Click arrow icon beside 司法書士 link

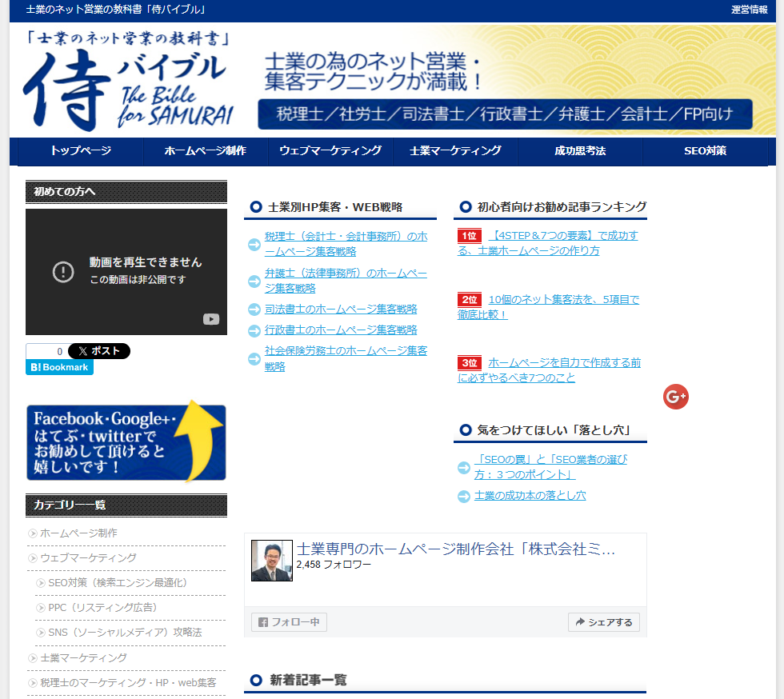254,310
